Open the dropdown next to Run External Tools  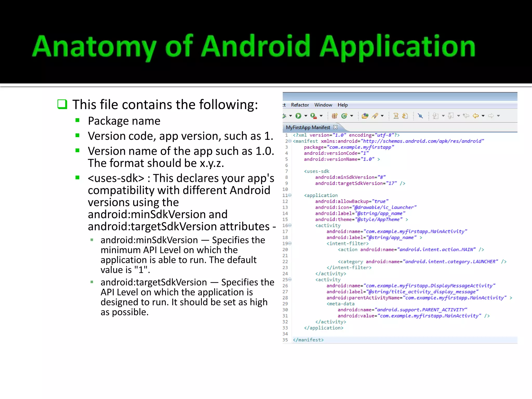click(x=321, y=116)
